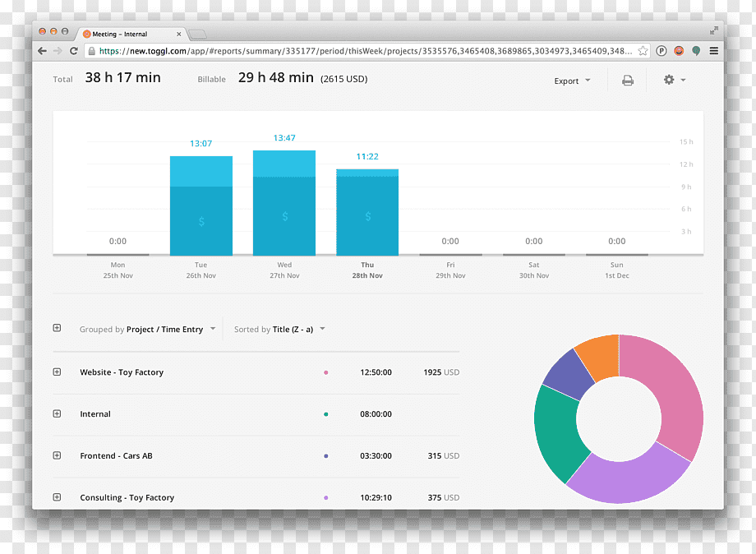This screenshot has width=756, height=554.
Task: Click the Wed 27th Nov bar
Action: click(284, 203)
